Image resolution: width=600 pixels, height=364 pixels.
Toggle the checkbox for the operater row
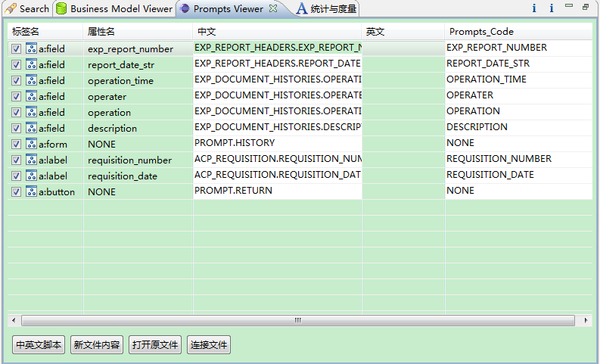[x=17, y=96]
